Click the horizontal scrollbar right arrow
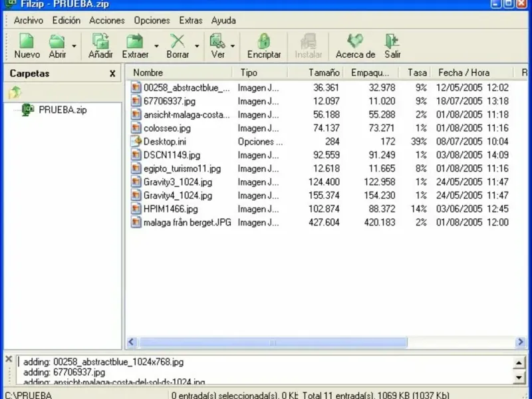Screen dimensions: 532x399 click(520, 342)
